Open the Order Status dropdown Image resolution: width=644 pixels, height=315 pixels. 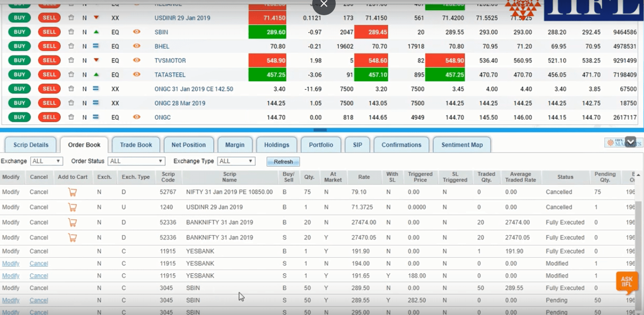point(137,161)
